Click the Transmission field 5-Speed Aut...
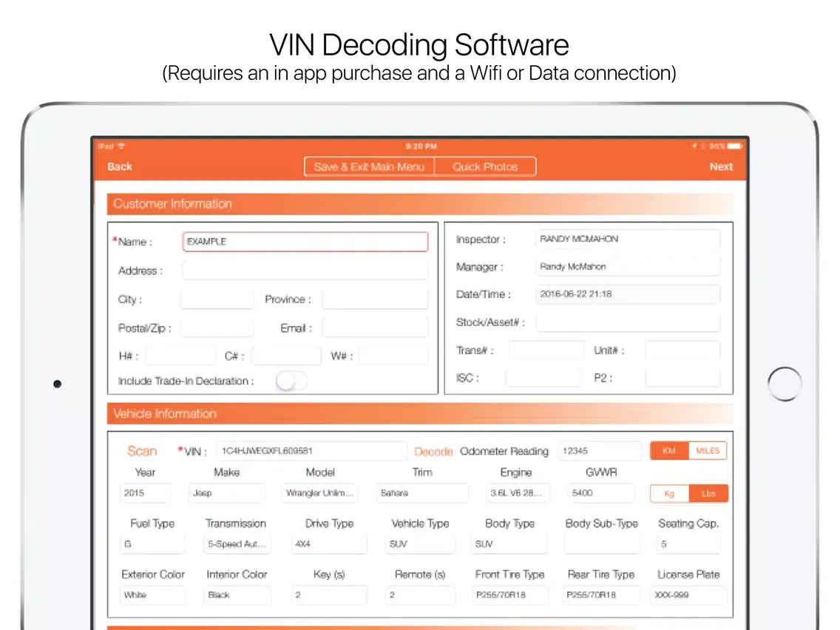 tap(237, 543)
